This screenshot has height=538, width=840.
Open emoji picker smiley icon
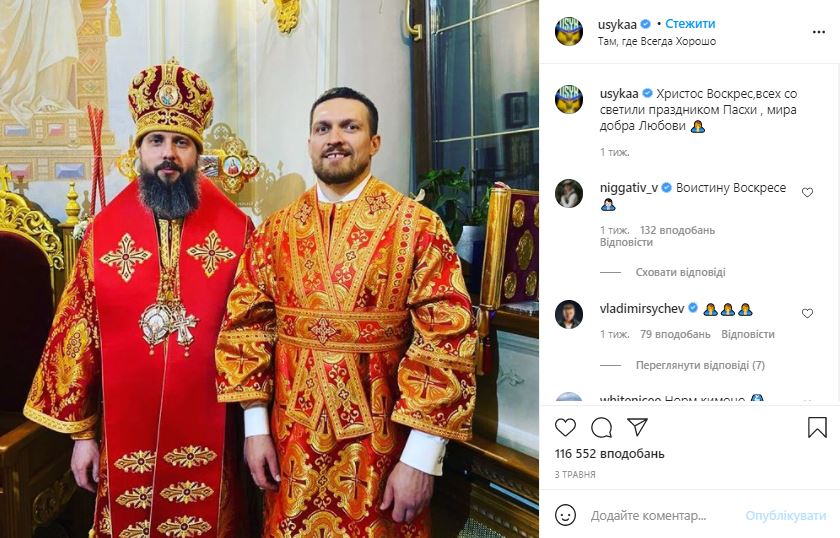pyautogui.click(x=565, y=515)
